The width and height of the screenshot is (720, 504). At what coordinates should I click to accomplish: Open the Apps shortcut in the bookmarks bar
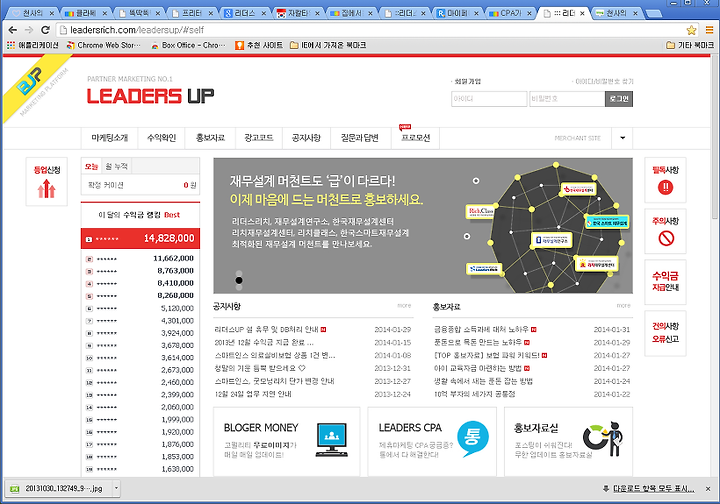click(33, 45)
